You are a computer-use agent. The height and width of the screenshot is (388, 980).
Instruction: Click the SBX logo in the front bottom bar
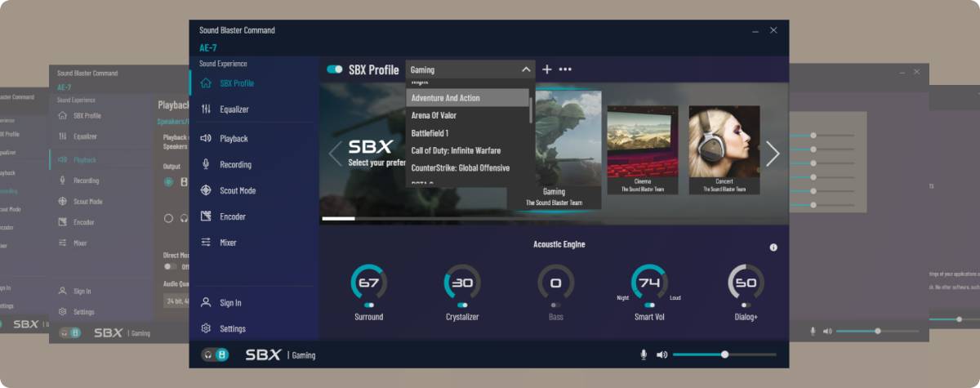point(263,355)
